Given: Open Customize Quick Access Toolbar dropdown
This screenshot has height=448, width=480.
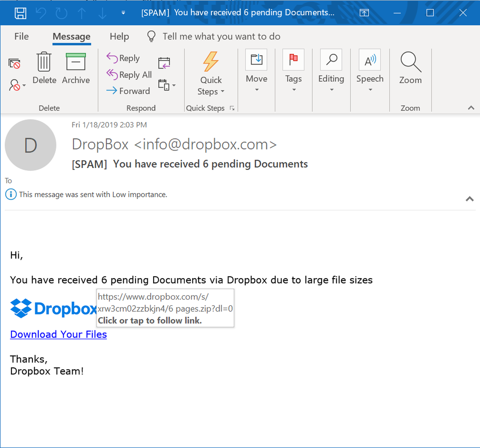Looking at the screenshot, I should [x=123, y=13].
